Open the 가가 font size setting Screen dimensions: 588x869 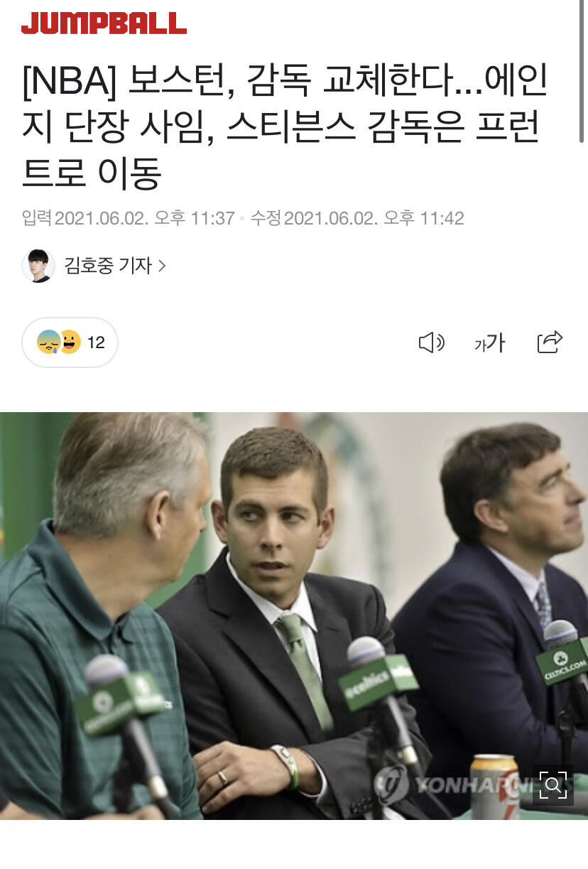pos(490,343)
